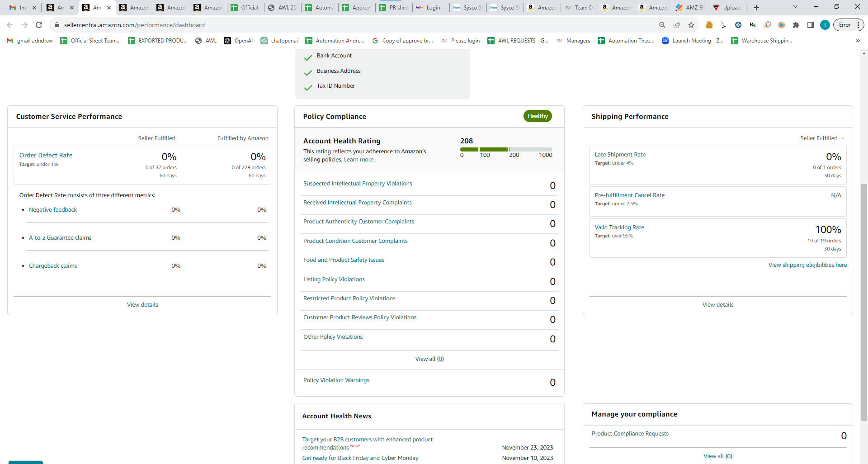Open the broom-shaped extension icon
868x464 pixels.
pyautogui.click(x=724, y=25)
